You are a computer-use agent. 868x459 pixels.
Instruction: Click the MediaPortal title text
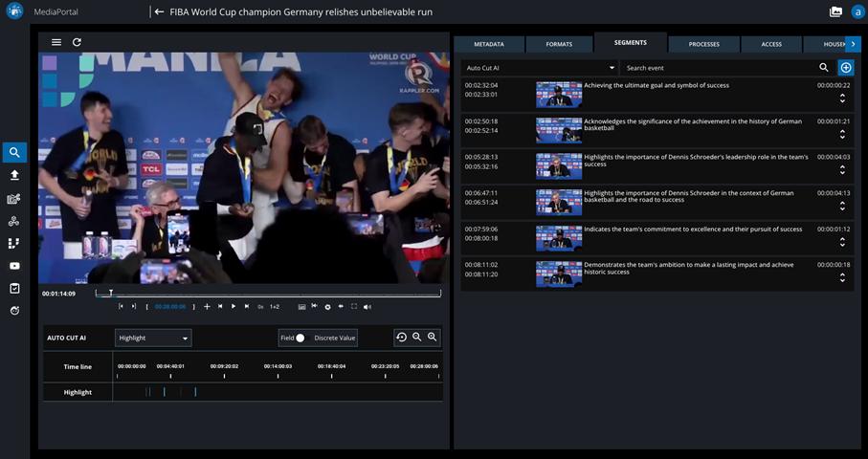56,11
